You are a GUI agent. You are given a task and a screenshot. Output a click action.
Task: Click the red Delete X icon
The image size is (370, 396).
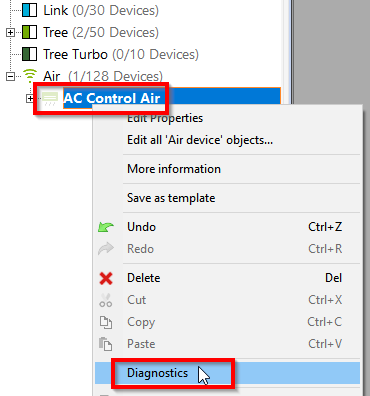(x=106, y=278)
